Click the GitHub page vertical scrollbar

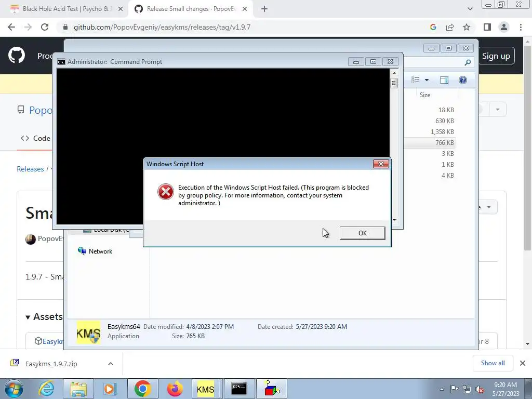[x=527, y=148]
